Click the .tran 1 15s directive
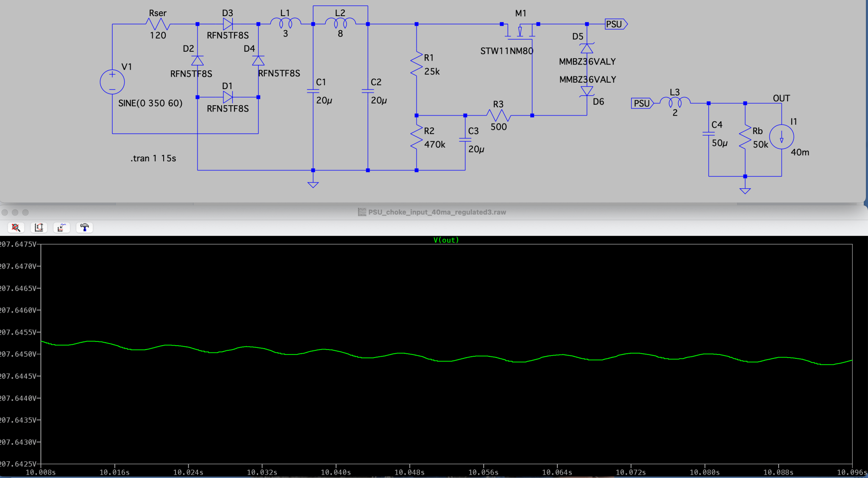 coord(153,159)
